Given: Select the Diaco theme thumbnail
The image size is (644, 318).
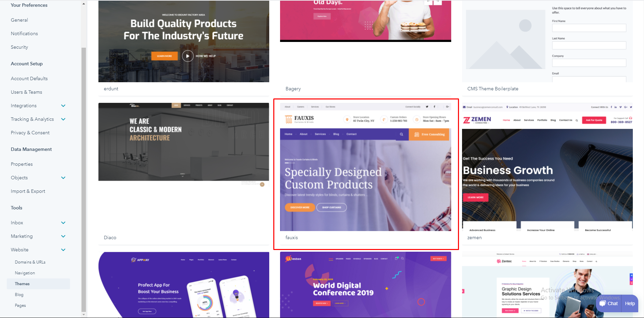Looking at the screenshot, I should 184,145.
